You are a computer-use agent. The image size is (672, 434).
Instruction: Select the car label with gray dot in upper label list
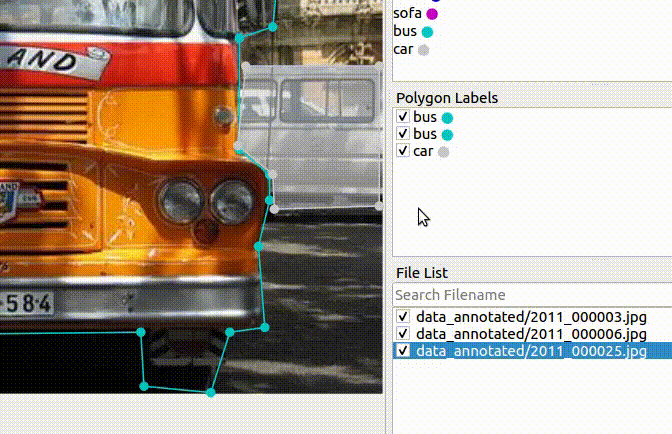click(403, 49)
